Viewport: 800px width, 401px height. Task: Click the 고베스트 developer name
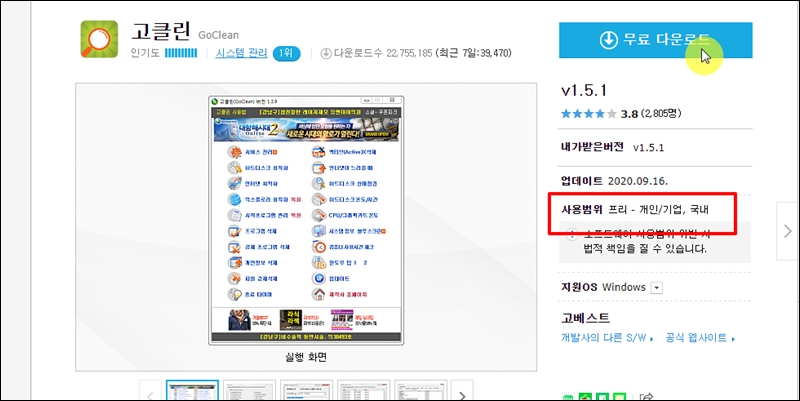click(585, 318)
